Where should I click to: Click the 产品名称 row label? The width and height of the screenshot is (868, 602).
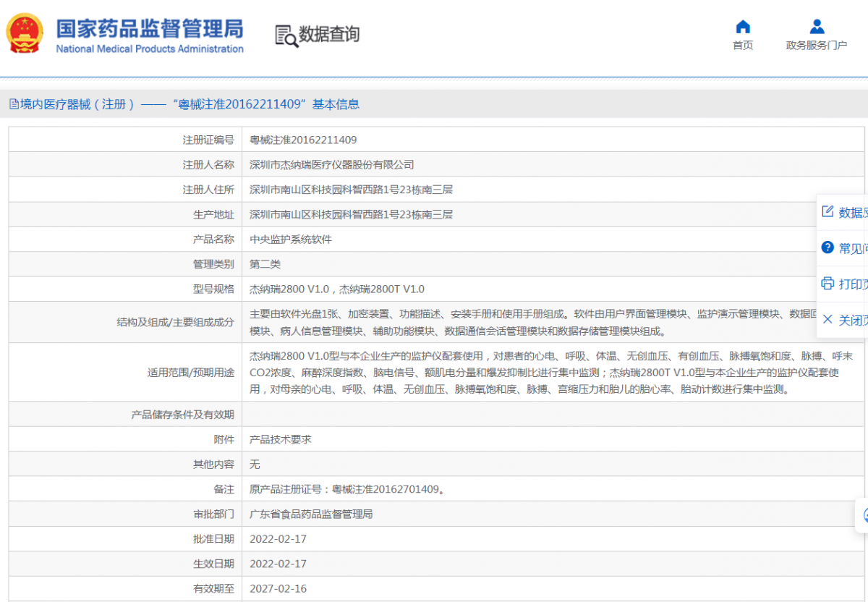(213, 239)
